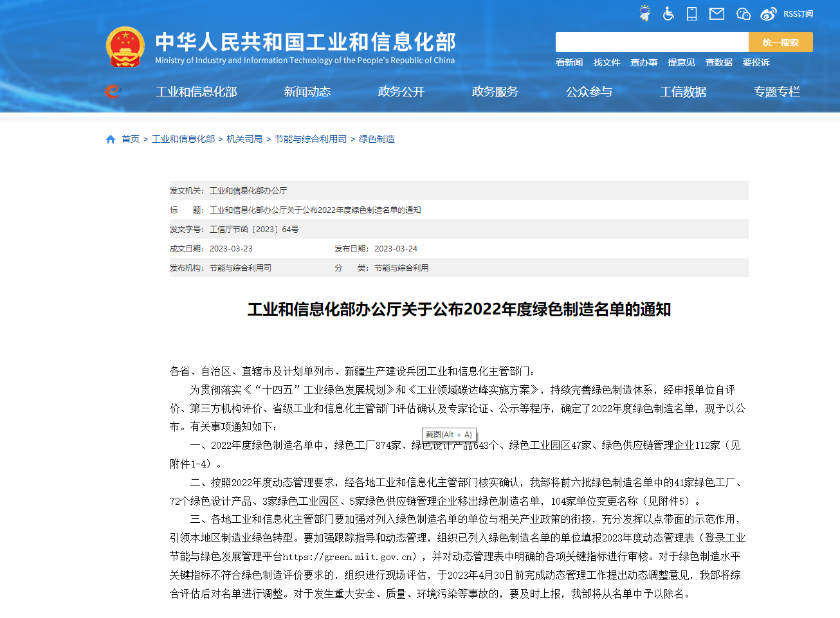
Task: Click 节能与综合利用司 breadcrumb link
Action: click(311, 139)
